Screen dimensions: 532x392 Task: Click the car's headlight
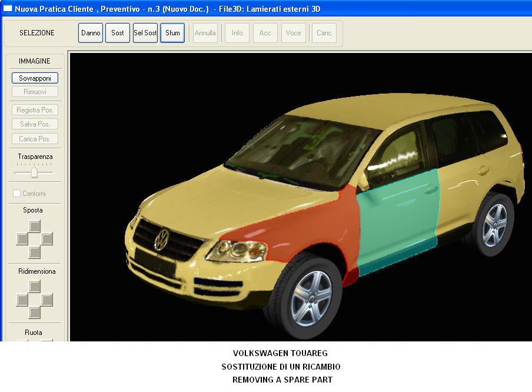pyautogui.click(x=237, y=251)
